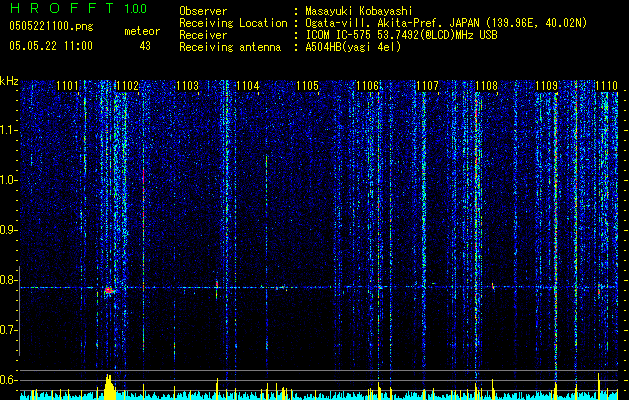Screen dimensions: 629x400
Task: Click the 1.1 frequency axis label
Action: pyautogui.click(x=9, y=130)
